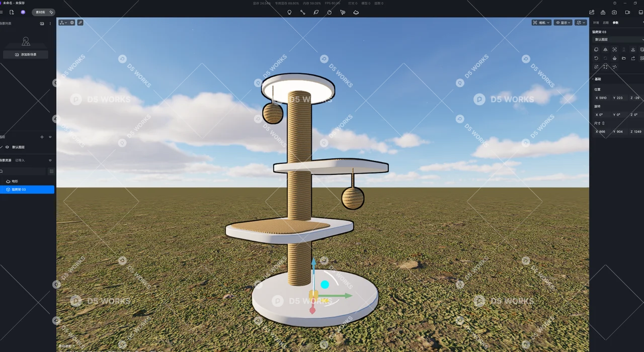Click the file document icon in top bar
Image resolution: width=644 pixels, height=352 pixels.
click(x=12, y=12)
